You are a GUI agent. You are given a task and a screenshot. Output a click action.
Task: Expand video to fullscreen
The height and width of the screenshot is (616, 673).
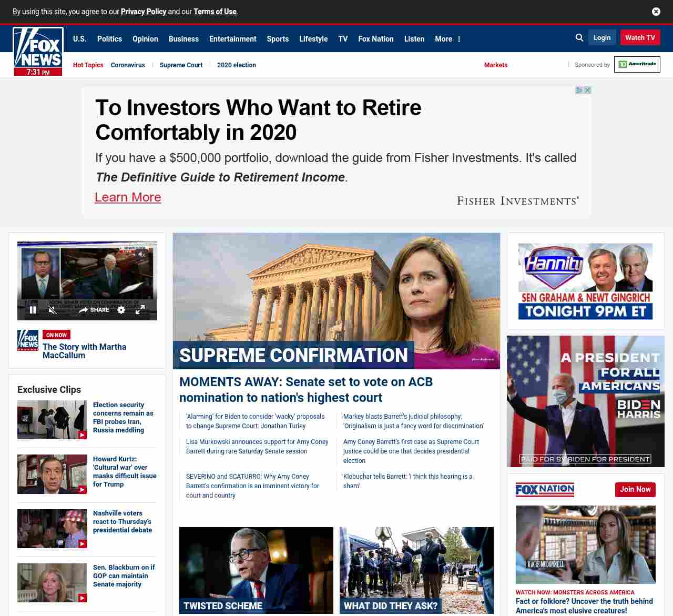[x=140, y=310]
